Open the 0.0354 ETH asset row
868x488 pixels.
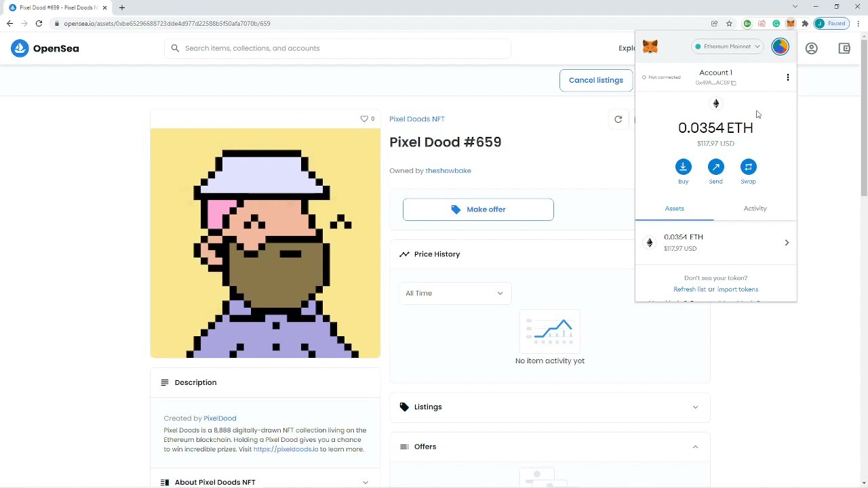715,243
